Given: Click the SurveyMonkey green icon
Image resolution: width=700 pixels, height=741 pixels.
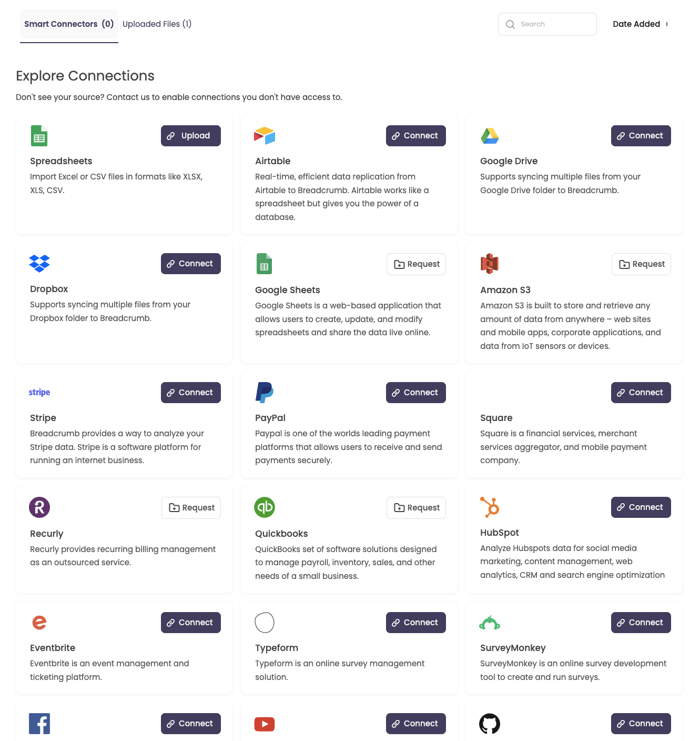Looking at the screenshot, I should [x=490, y=622].
